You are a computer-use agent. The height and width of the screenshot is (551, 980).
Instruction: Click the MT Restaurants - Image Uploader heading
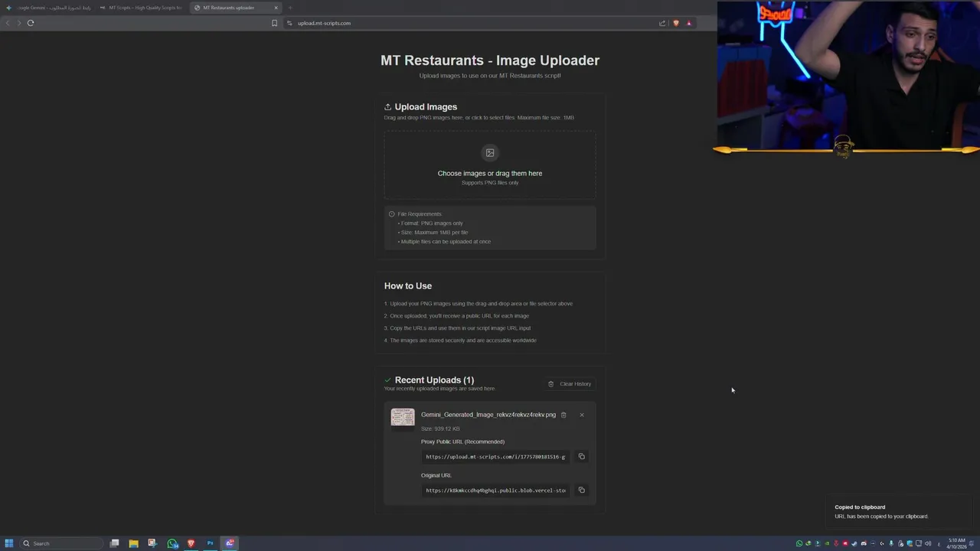point(490,60)
